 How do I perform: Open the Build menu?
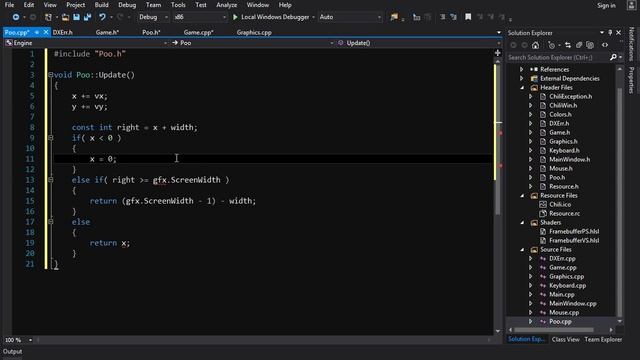point(101,5)
